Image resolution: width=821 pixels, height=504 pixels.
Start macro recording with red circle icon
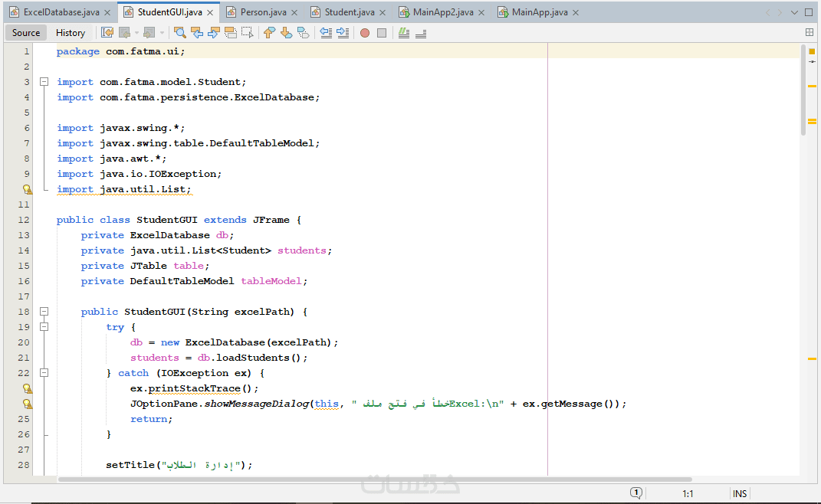click(x=365, y=33)
